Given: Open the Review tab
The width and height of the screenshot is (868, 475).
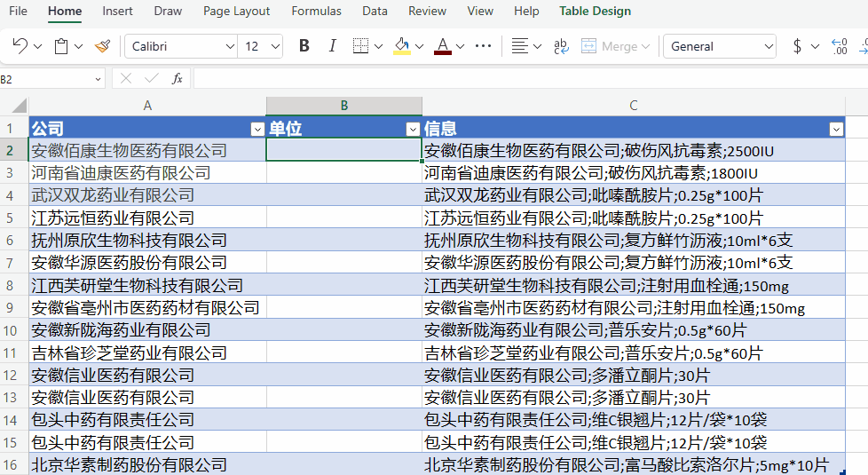Looking at the screenshot, I should click(x=427, y=11).
